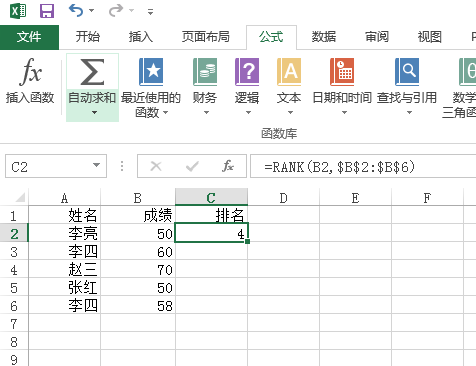Click the formula bar fx icon
The height and width of the screenshot is (366, 476).
coord(228,166)
